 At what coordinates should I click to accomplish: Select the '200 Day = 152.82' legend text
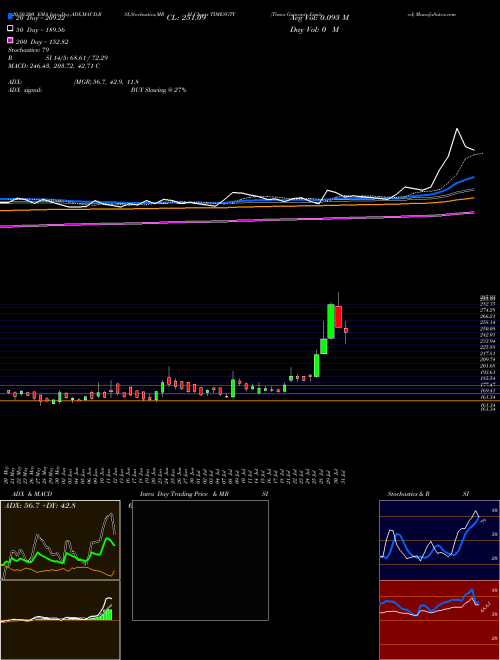[43, 42]
